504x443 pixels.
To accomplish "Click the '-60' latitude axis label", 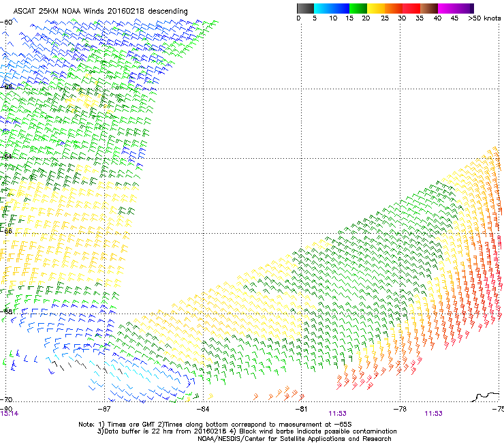I will [x=6, y=22].
